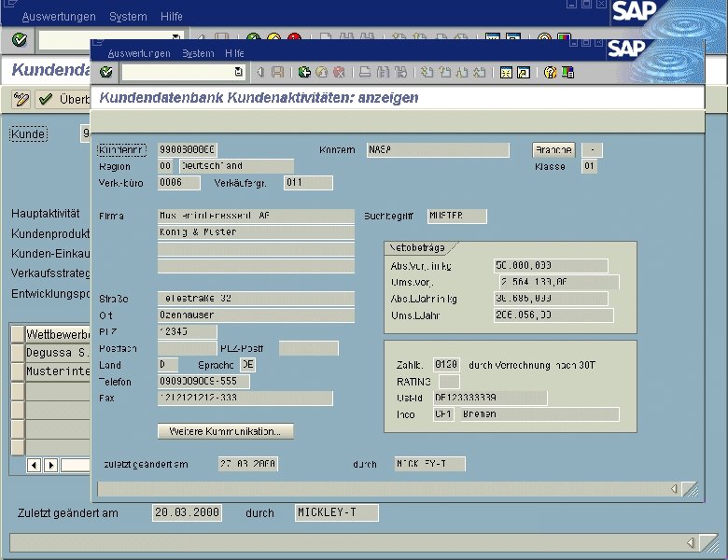This screenshot has width=728, height=560.
Task: Click the Weitere Kommunikation button
Action: (225, 431)
